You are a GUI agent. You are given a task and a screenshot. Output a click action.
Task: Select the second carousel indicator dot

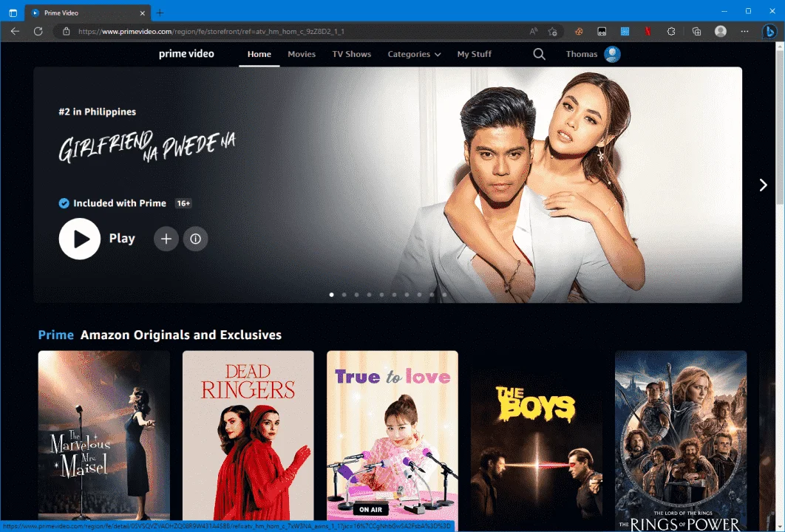[x=344, y=295]
